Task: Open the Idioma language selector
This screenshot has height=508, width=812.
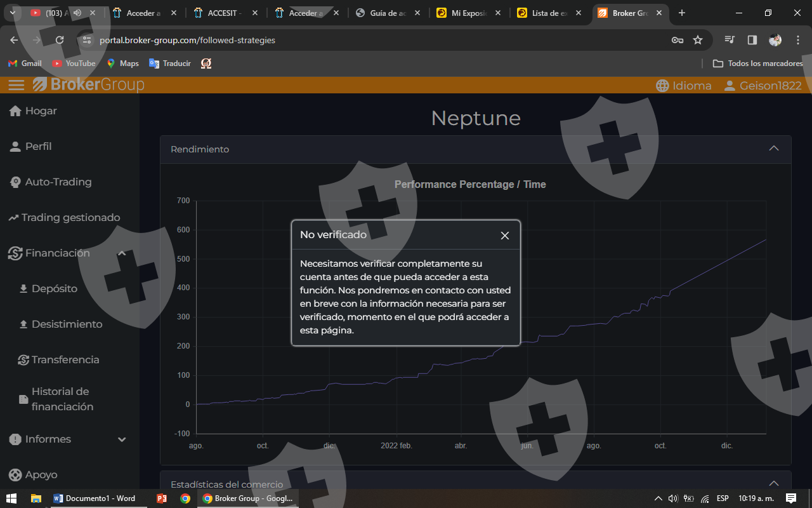Action: tap(683, 86)
